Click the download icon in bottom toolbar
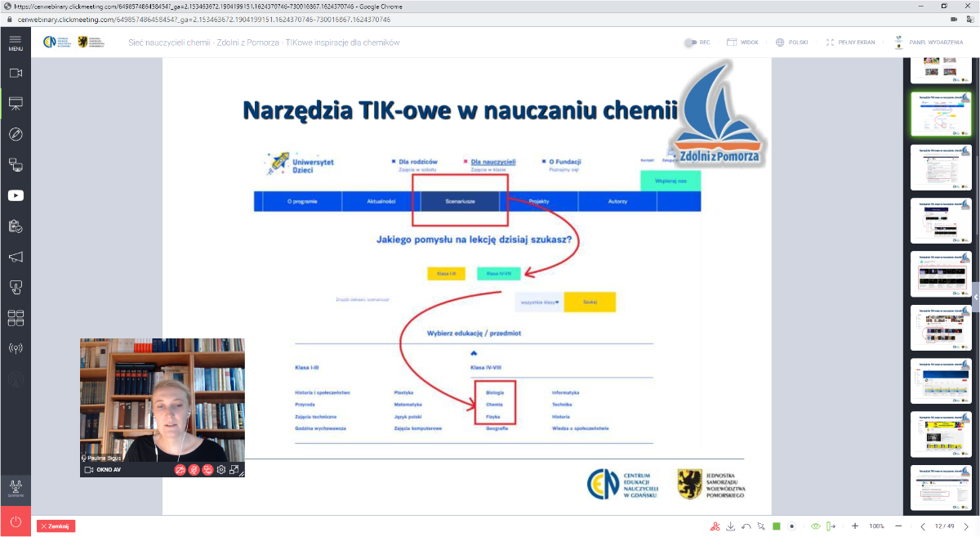This screenshot has width=980, height=537. (731, 526)
